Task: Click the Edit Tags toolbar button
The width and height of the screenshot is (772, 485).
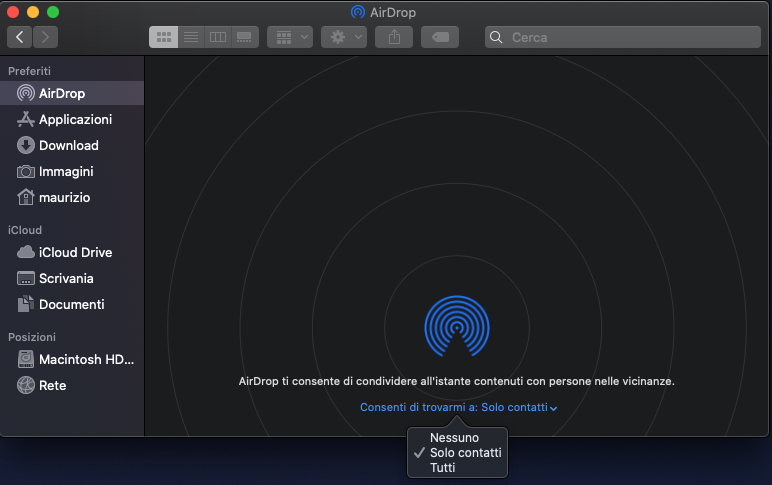Action: pyautogui.click(x=440, y=37)
